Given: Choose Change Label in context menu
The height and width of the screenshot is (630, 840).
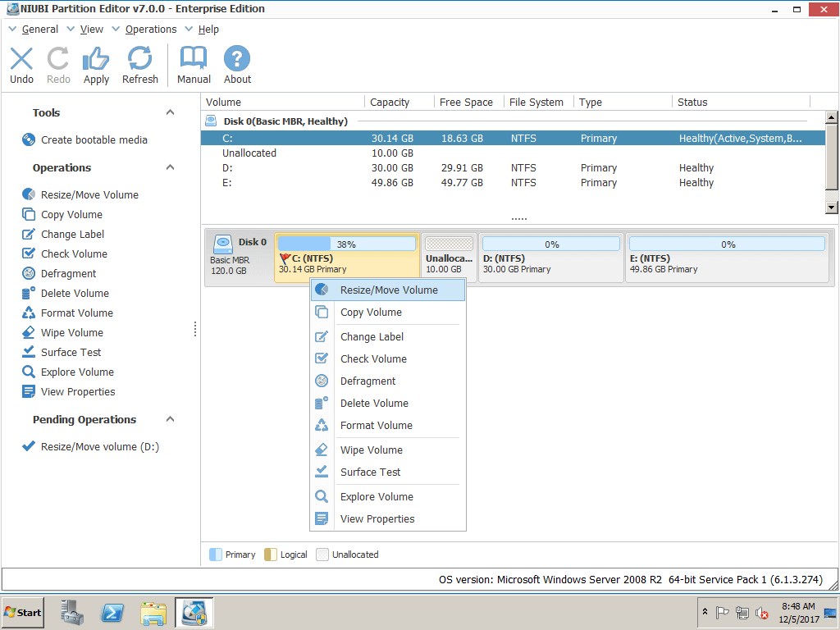Looking at the screenshot, I should [388, 337].
